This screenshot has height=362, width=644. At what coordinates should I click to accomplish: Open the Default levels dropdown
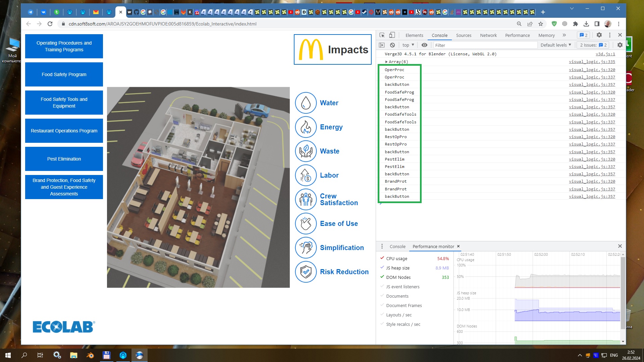(x=556, y=45)
